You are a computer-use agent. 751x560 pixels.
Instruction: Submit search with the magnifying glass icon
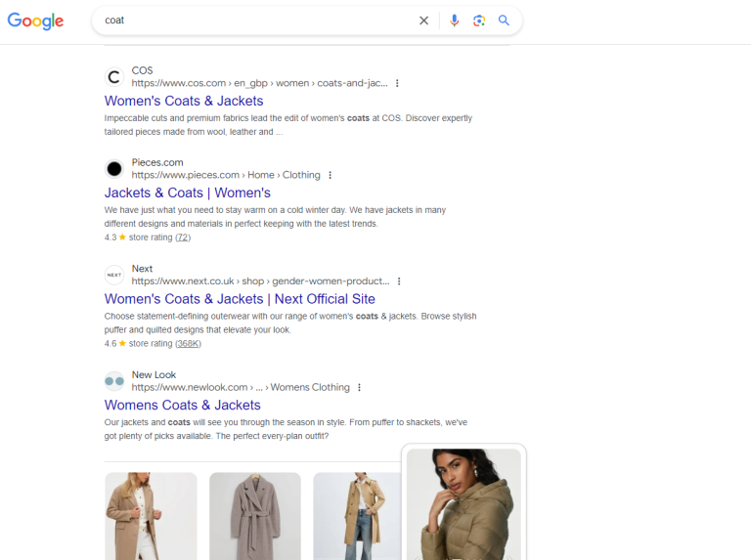click(504, 21)
